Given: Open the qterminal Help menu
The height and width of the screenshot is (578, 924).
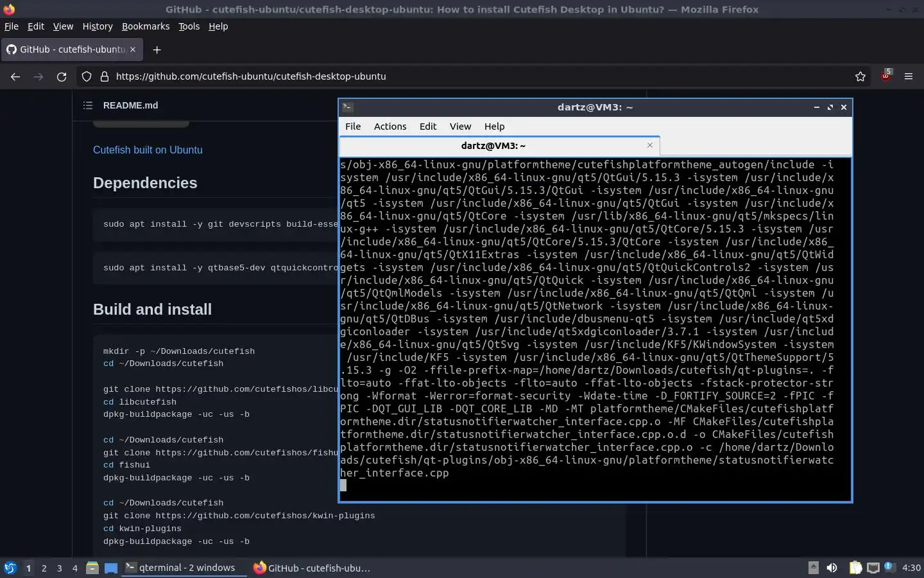Looking at the screenshot, I should [494, 127].
